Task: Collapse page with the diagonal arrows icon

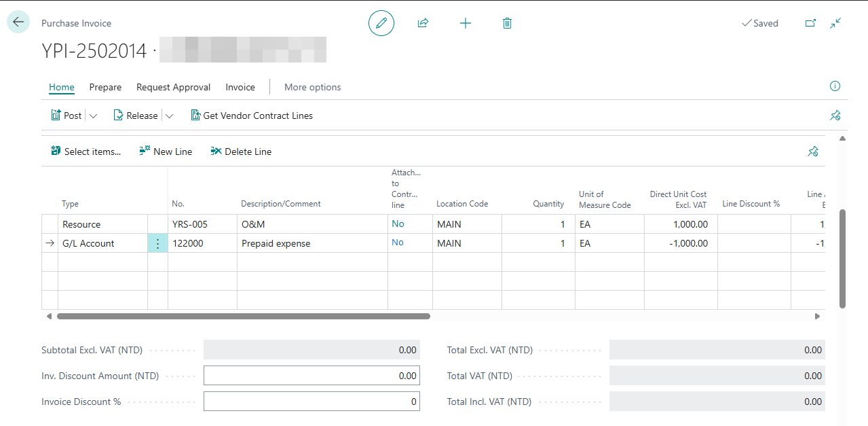Action: (x=835, y=23)
